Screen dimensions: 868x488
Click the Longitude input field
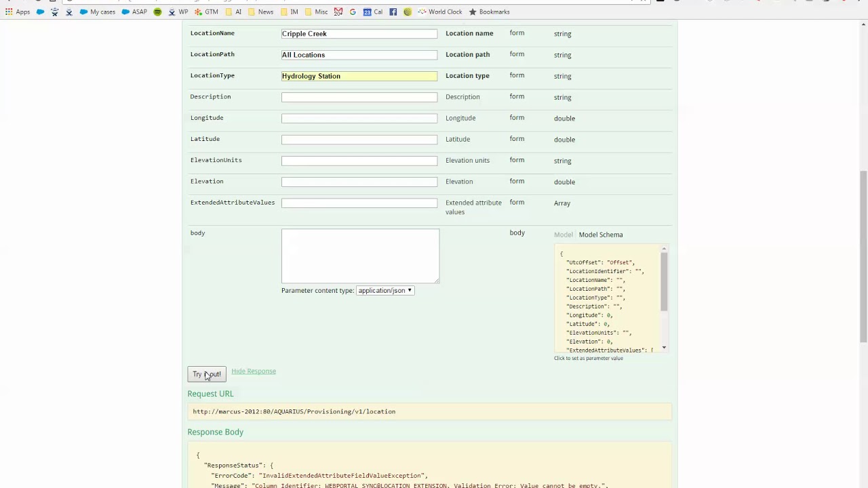tap(359, 119)
